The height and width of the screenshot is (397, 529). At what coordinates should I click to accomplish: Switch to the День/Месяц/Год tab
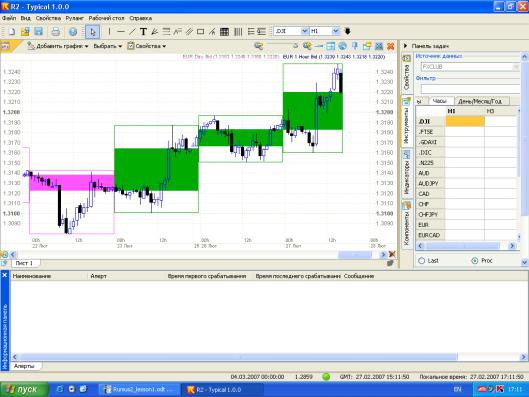click(481, 101)
